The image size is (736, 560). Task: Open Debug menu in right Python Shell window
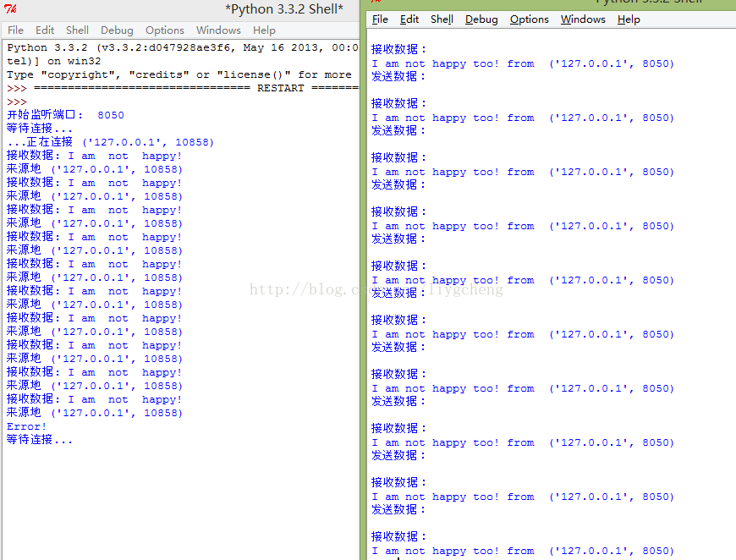481,19
